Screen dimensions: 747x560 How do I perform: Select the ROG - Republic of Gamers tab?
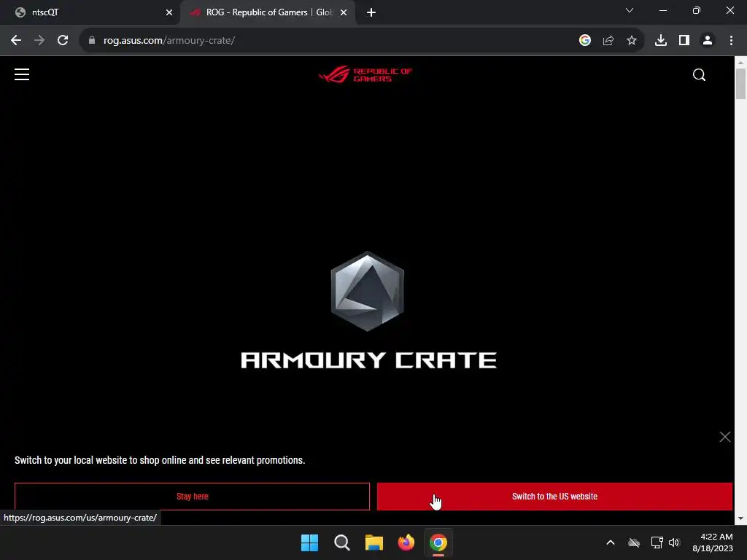(268, 12)
